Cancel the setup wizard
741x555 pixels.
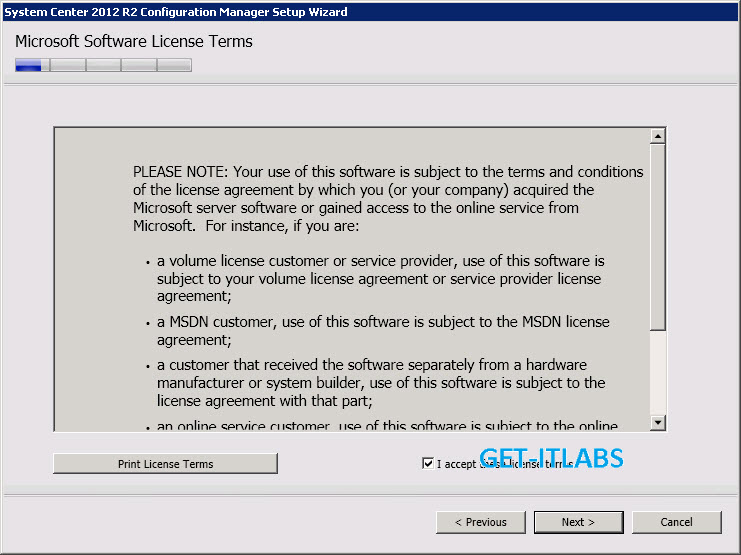[x=677, y=522]
